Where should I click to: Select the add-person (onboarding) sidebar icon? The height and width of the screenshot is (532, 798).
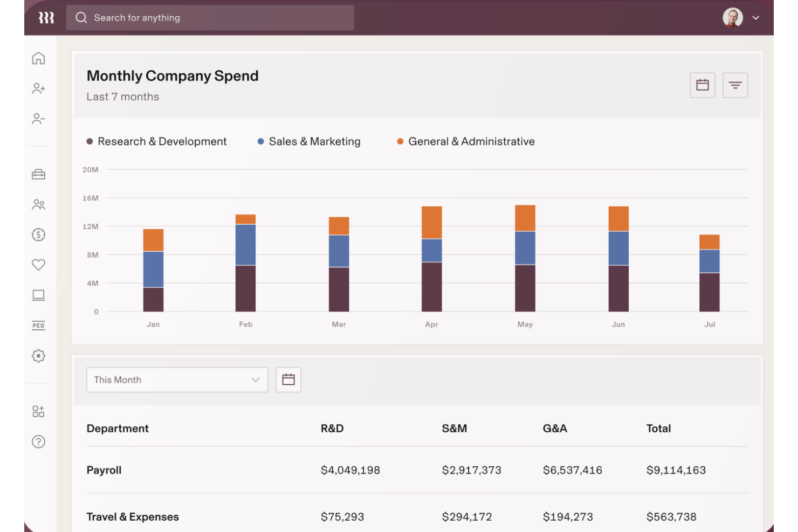pyautogui.click(x=38, y=88)
